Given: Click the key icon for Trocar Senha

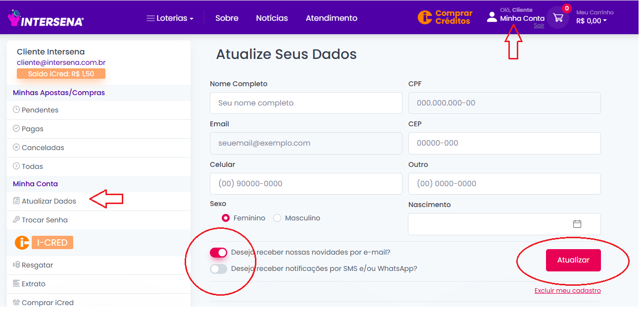Looking at the screenshot, I should pyautogui.click(x=16, y=220).
